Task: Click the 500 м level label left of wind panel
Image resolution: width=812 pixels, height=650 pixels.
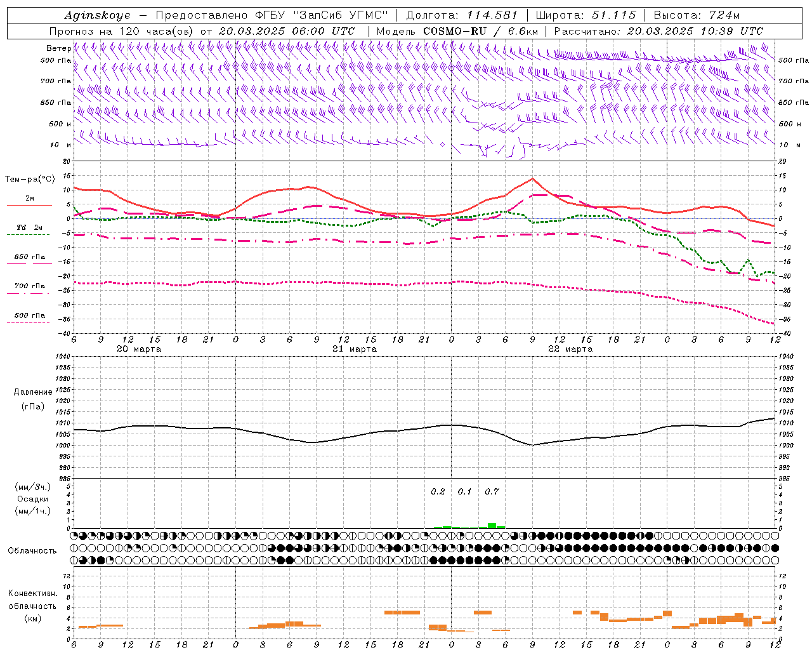Action: 61,124
